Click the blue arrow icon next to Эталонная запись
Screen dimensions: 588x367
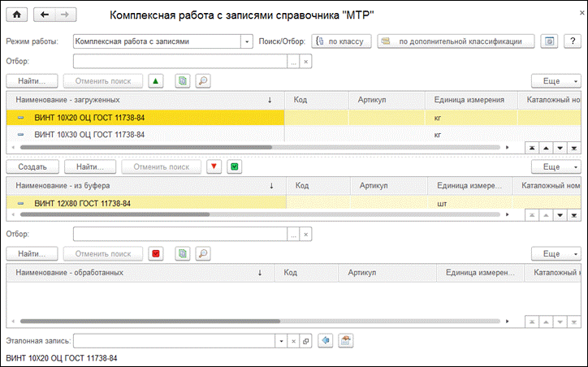(325, 341)
